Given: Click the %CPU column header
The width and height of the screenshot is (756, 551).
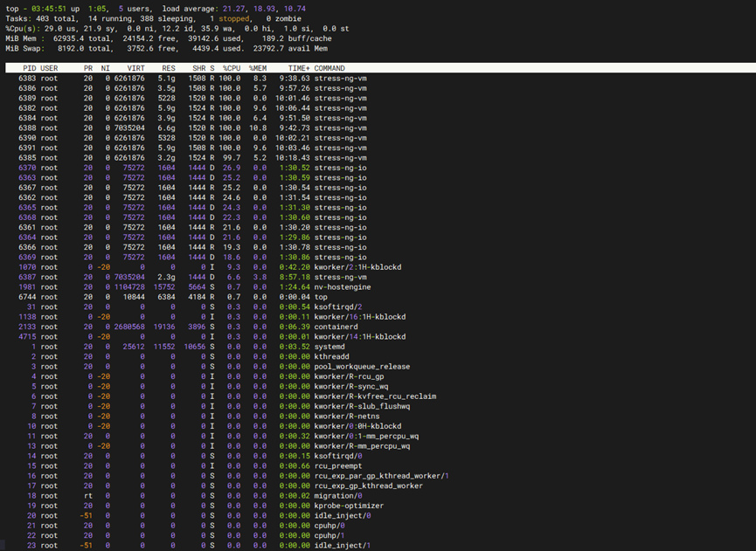Looking at the screenshot, I should tap(232, 68).
